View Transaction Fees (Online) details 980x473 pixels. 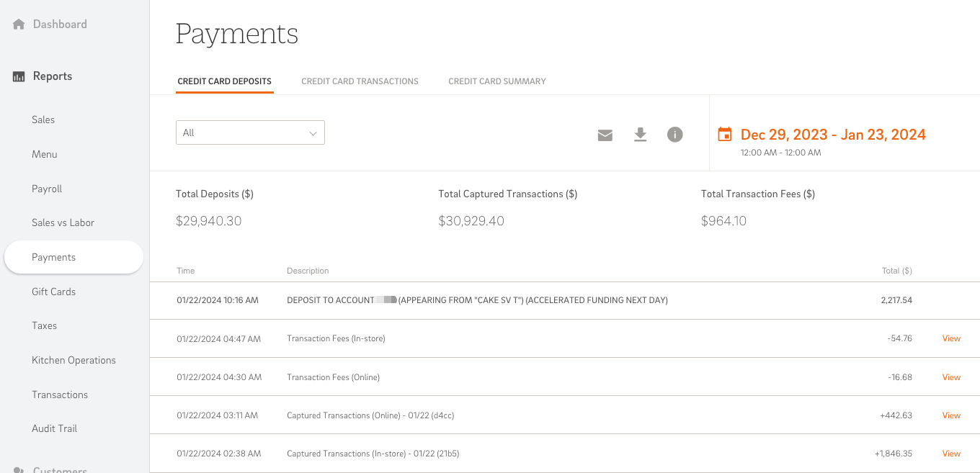tap(951, 377)
